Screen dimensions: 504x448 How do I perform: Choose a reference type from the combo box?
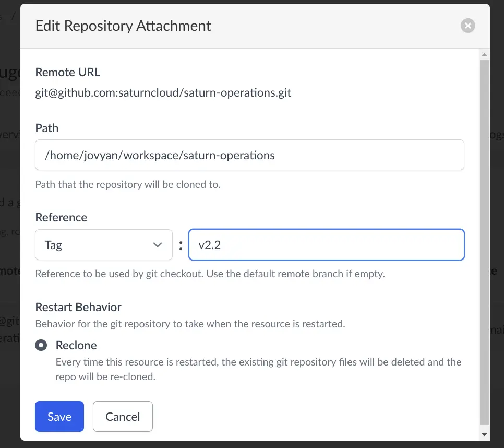click(103, 244)
